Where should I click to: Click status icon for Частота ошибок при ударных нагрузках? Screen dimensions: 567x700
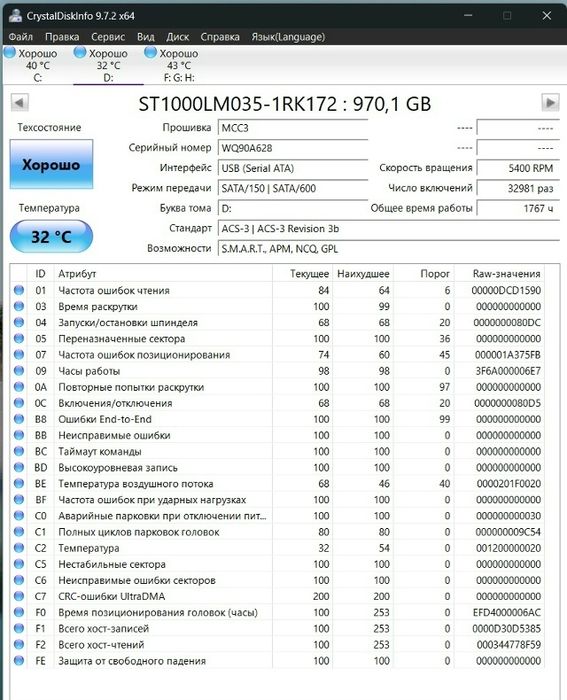coord(19,500)
